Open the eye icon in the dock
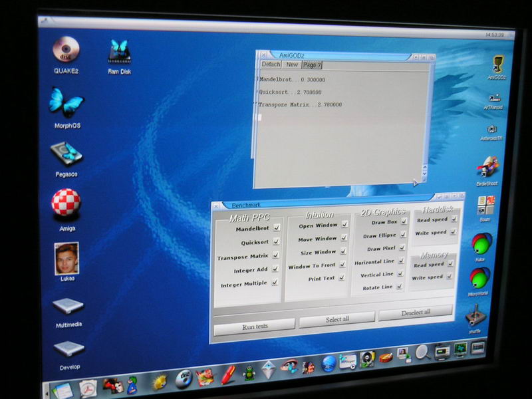This screenshot has width=532, height=399. tap(289, 366)
